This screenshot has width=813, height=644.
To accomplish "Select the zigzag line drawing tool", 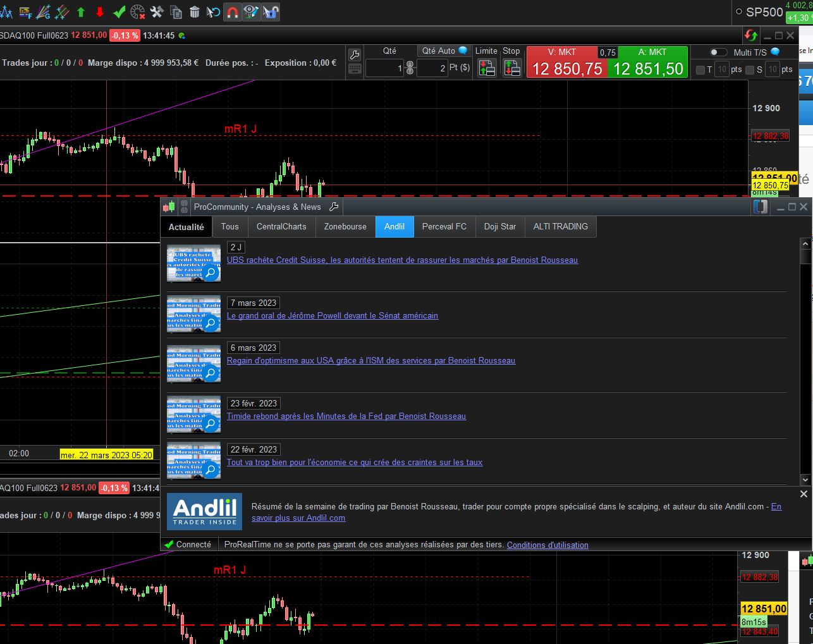I will point(8,12).
